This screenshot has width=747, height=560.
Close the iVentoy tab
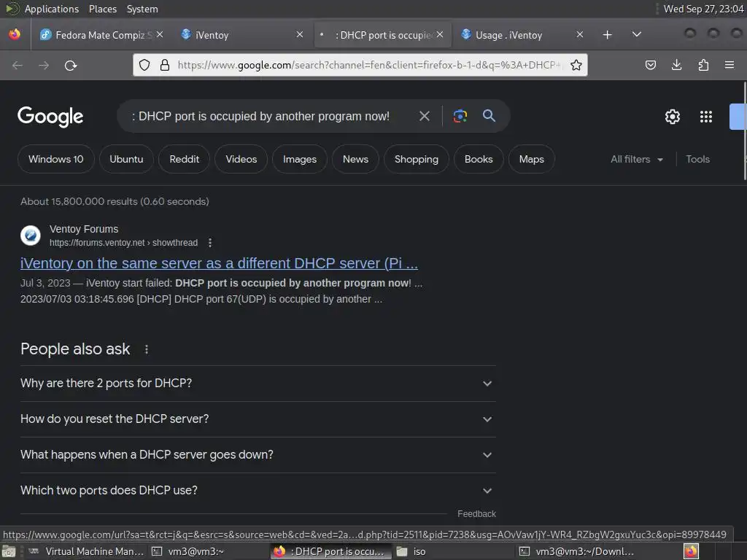(x=300, y=34)
